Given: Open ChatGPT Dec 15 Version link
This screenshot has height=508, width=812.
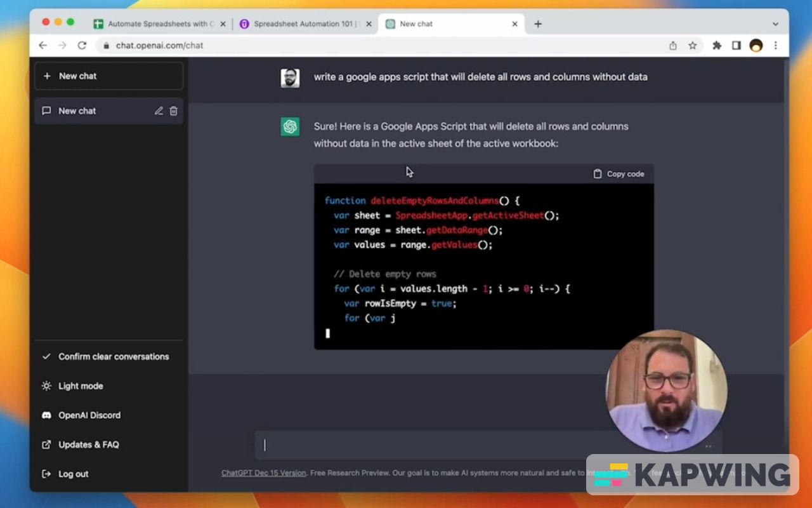Looking at the screenshot, I should (x=263, y=472).
